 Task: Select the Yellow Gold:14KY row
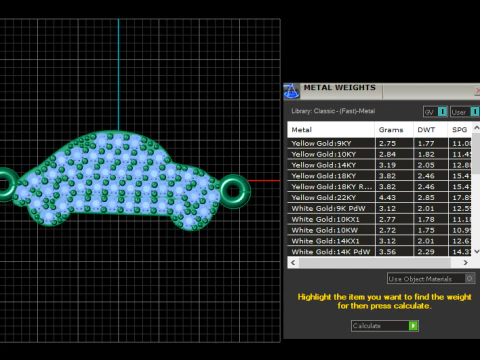[x=379, y=165]
